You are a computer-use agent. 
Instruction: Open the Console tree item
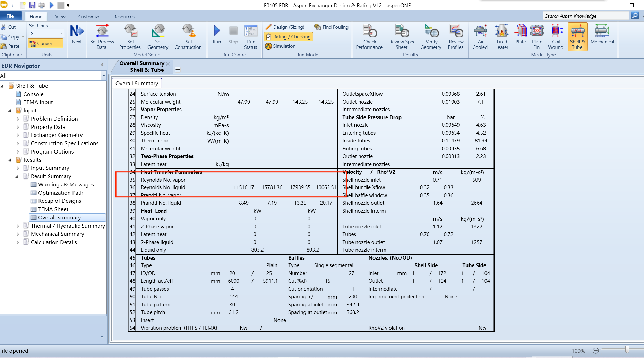point(33,94)
